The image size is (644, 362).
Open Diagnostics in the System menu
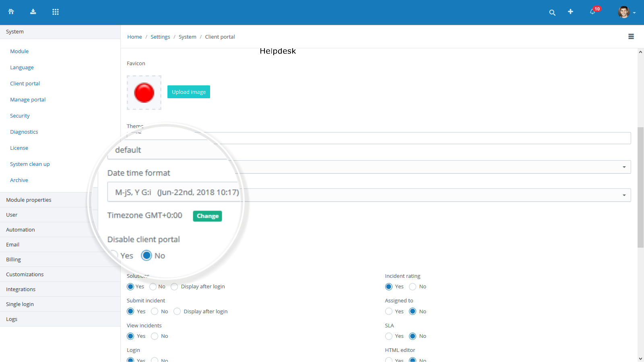point(24,132)
